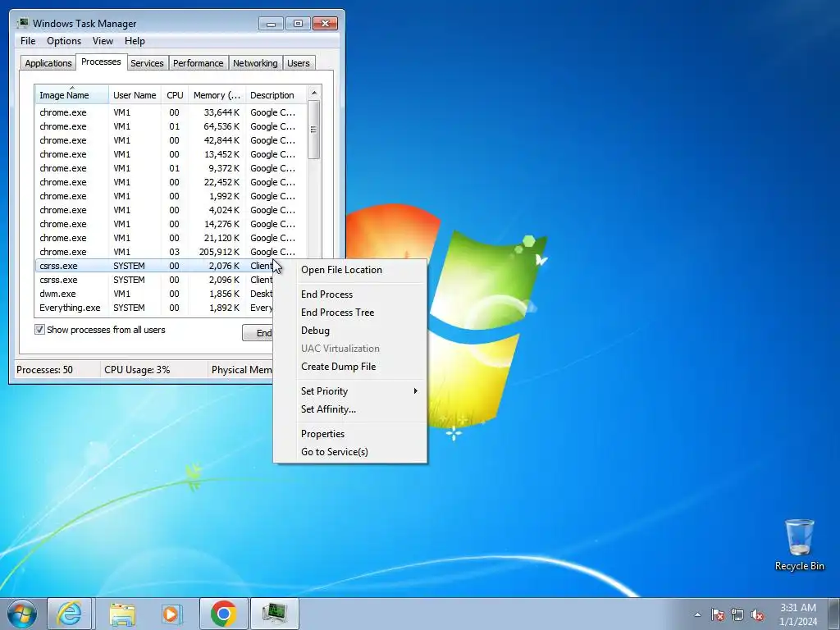Select chrome.exe row using 33,644 K
Screen dimensions: 840x630
tap(171, 112)
